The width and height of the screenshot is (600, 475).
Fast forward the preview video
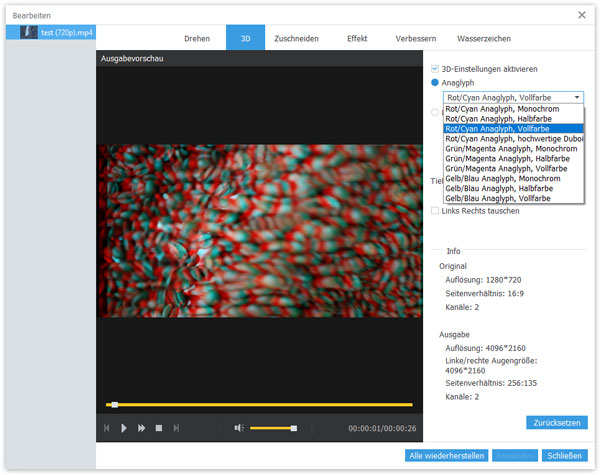(141, 428)
